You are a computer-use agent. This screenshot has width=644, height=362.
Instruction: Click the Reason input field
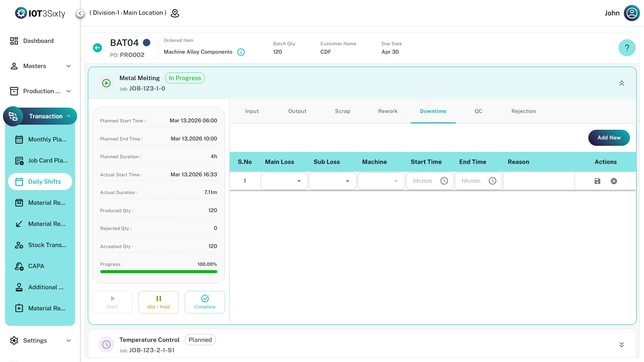(539, 181)
